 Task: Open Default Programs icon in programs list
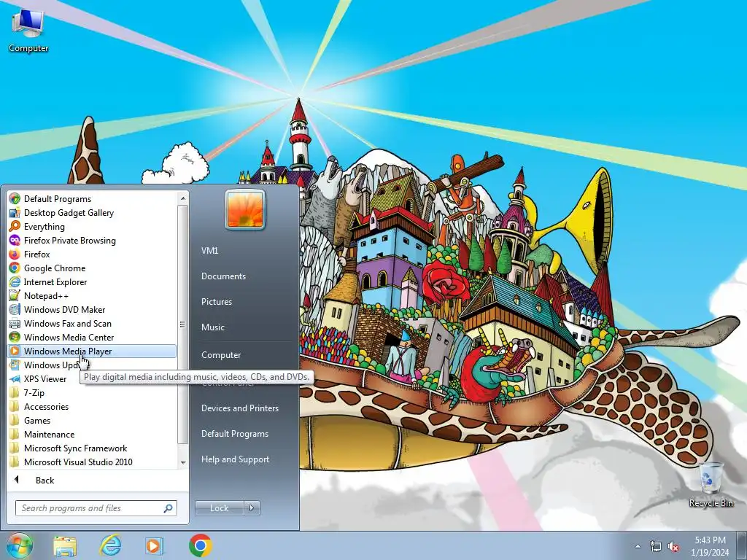(15, 198)
